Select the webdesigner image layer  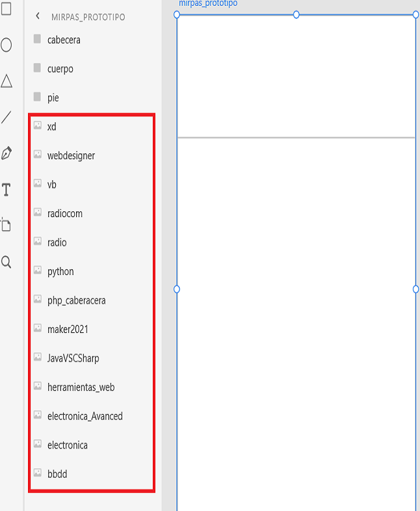point(71,155)
